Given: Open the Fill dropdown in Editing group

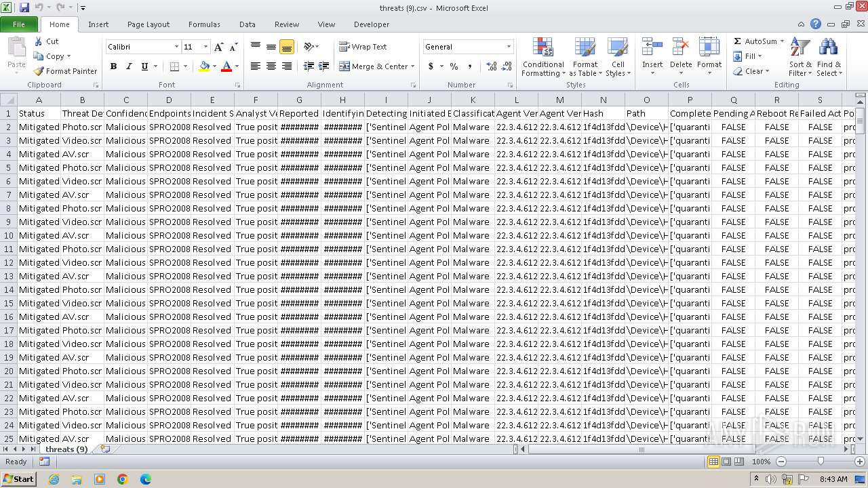Looking at the screenshot, I should point(749,56).
